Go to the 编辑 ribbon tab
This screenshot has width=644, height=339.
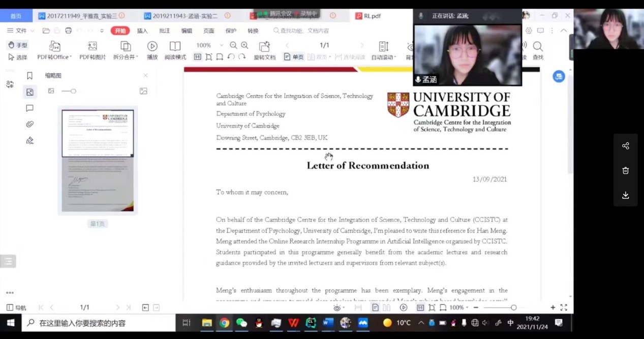pyautogui.click(x=187, y=31)
